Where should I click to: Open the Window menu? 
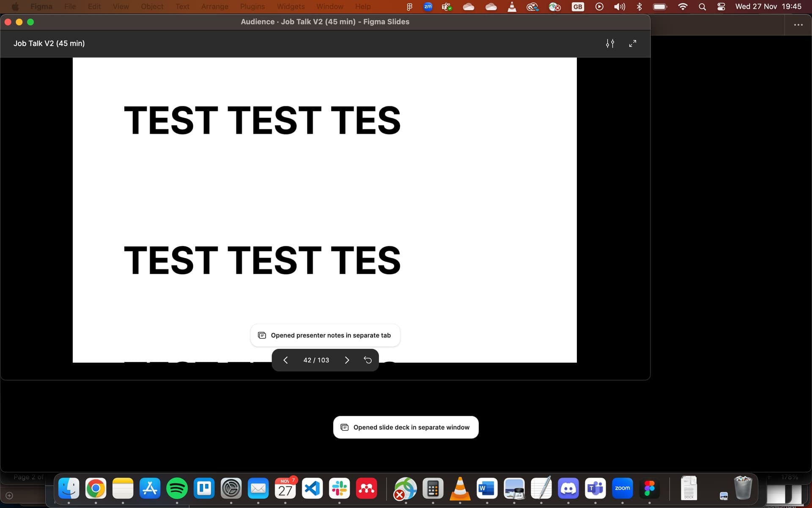[x=330, y=6]
